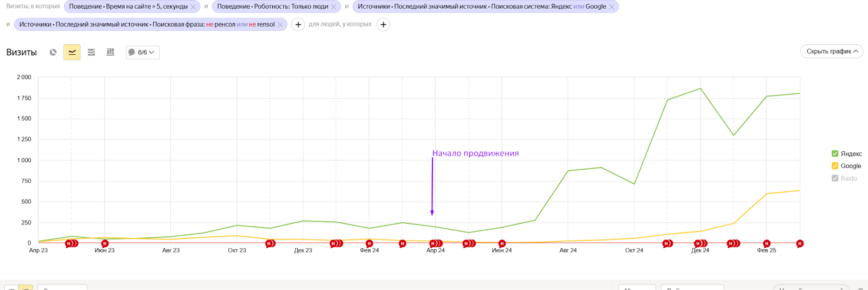868x290 pixels.
Task: Add visit condition with plus before 'для людей'
Action: (298, 24)
